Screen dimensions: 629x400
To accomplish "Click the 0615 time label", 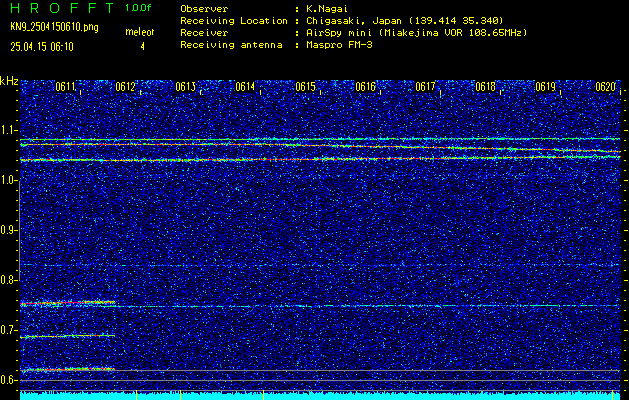I will pos(305,87).
